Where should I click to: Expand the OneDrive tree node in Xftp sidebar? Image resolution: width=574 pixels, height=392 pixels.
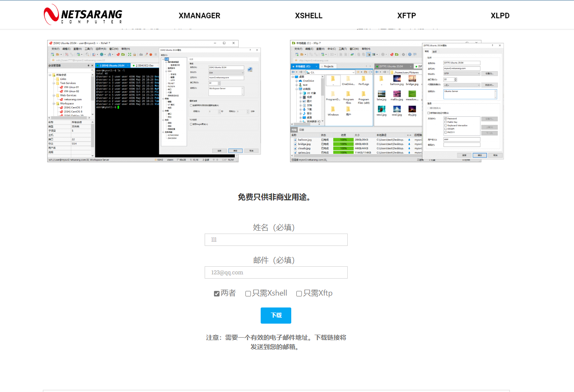coord(296,81)
